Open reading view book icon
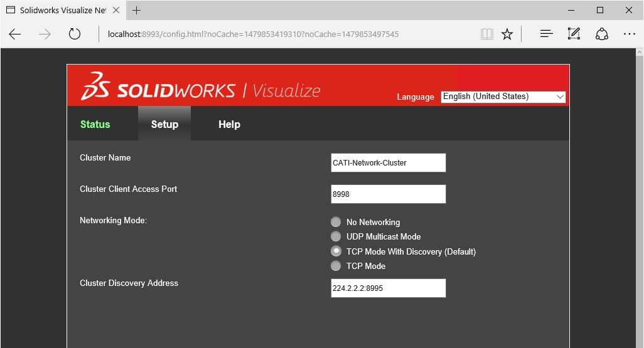 tap(486, 34)
